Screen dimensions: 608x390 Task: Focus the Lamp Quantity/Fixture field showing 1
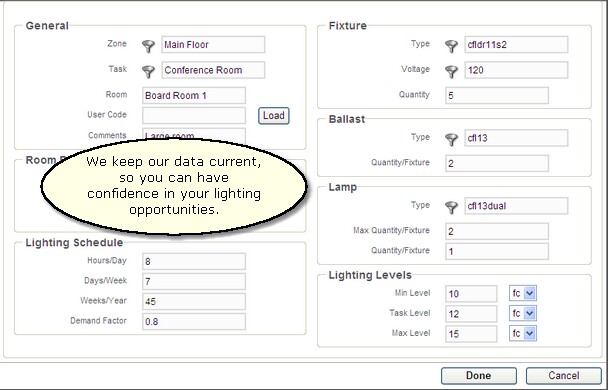(x=497, y=251)
